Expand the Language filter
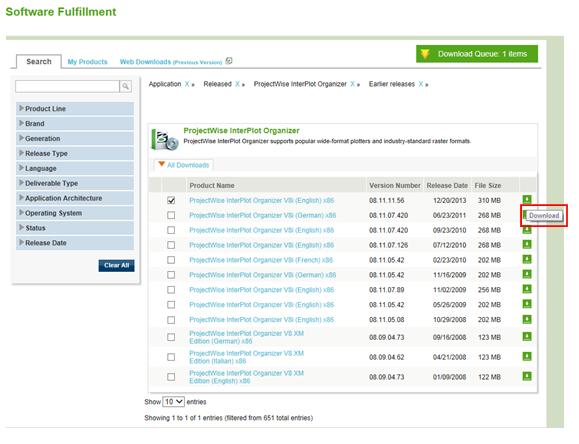This screenshot has width=579, height=444. (x=75, y=168)
